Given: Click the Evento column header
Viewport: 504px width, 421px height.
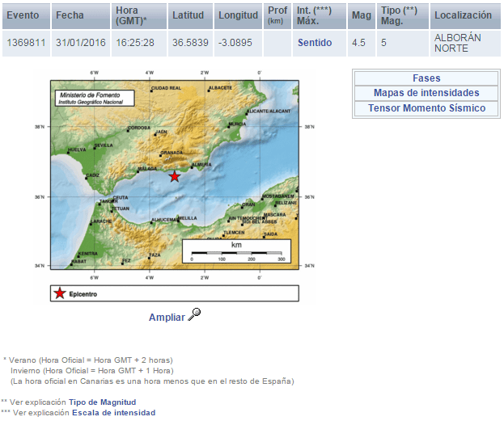Looking at the screenshot, I should pyautogui.click(x=27, y=16).
